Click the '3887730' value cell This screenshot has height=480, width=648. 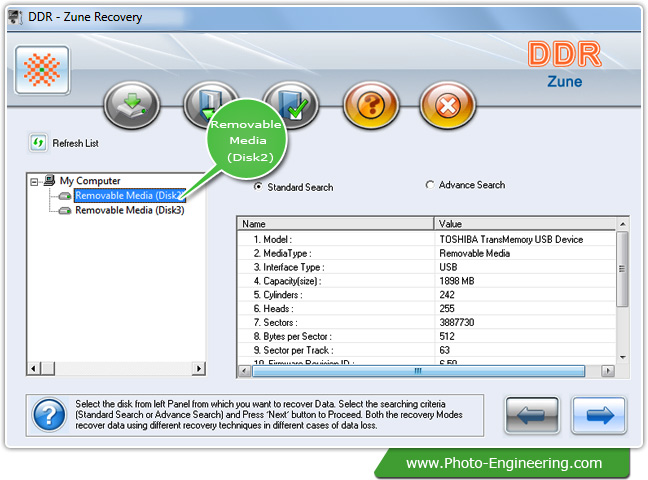(457, 322)
